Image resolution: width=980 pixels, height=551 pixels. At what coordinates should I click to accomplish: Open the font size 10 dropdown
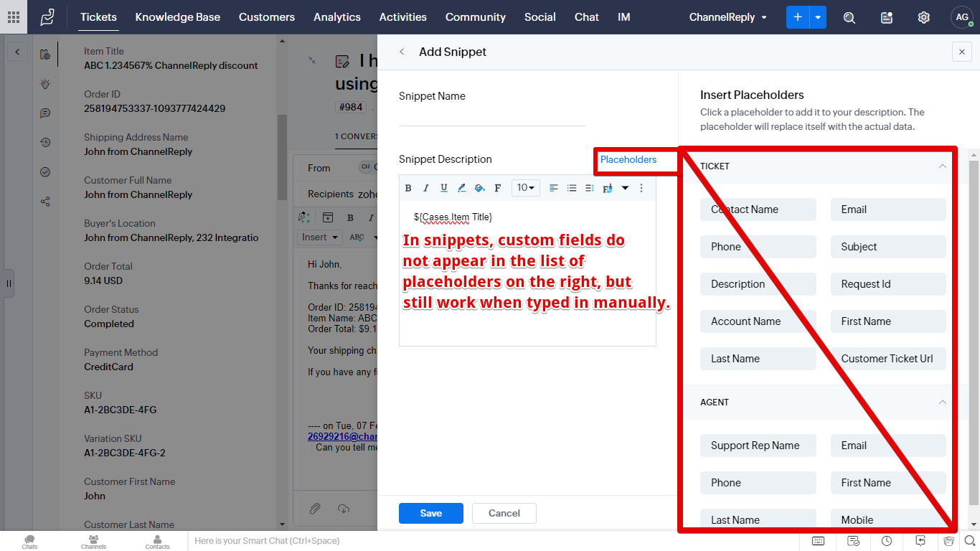click(526, 188)
